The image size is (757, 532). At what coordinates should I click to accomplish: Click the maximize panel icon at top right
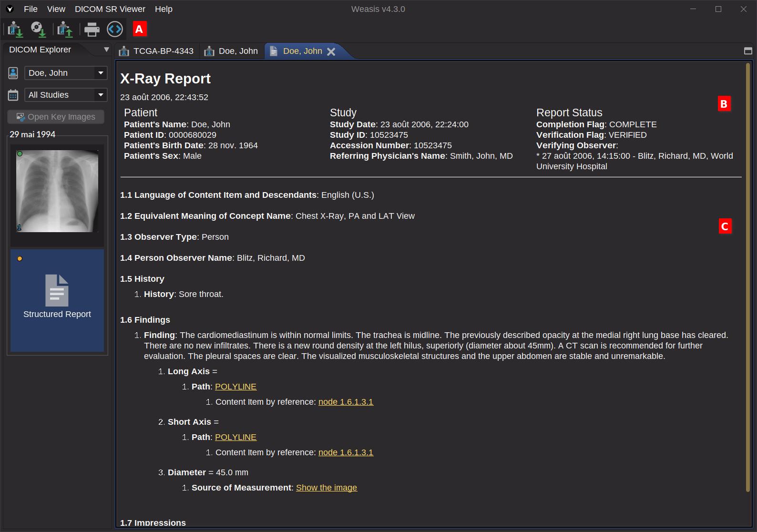click(x=748, y=51)
